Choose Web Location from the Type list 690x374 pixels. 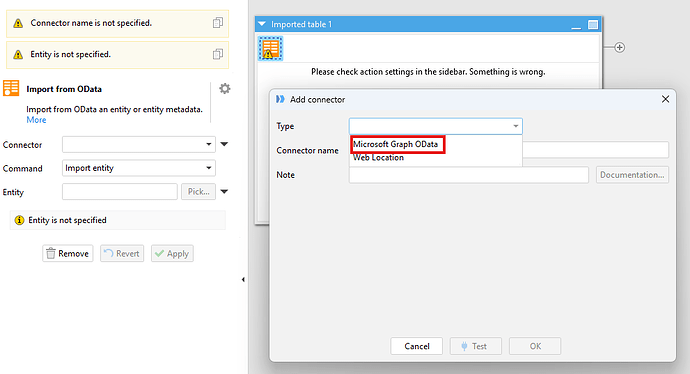378,158
